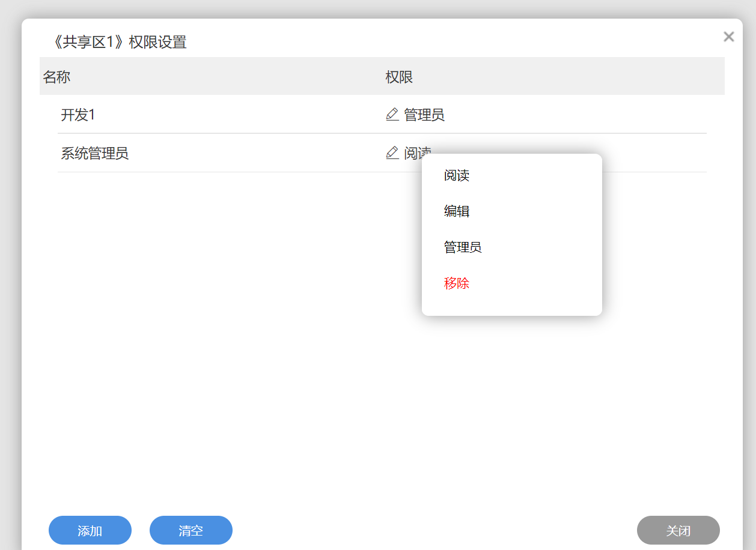Click the edit pencil icon for 系统管理员
Screen dimensions: 756x550
click(x=392, y=153)
